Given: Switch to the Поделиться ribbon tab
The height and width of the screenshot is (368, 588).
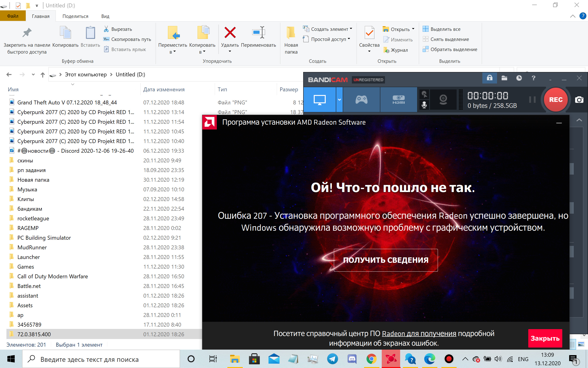Looking at the screenshot, I should pos(75,16).
